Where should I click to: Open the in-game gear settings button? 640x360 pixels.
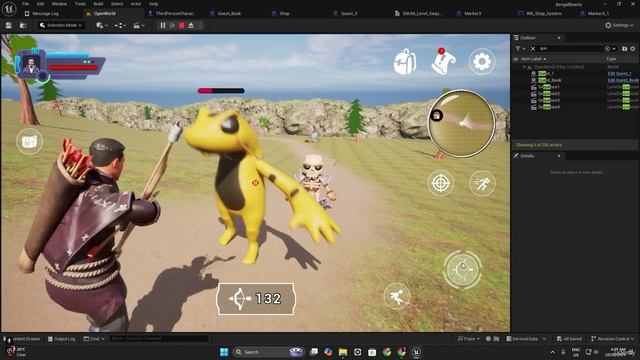pyautogui.click(x=482, y=62)
